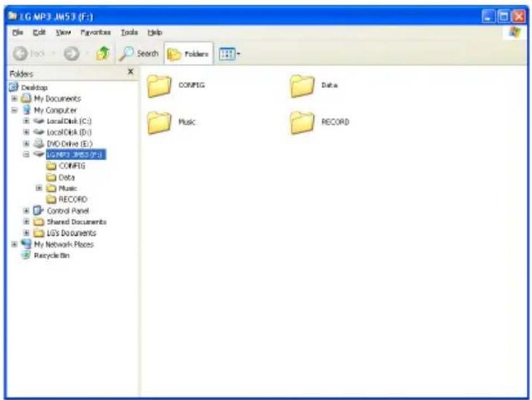Select the RECORD folder icon in main pane
The width and height of the screenshot is (532, 400).
coord(302,122)
